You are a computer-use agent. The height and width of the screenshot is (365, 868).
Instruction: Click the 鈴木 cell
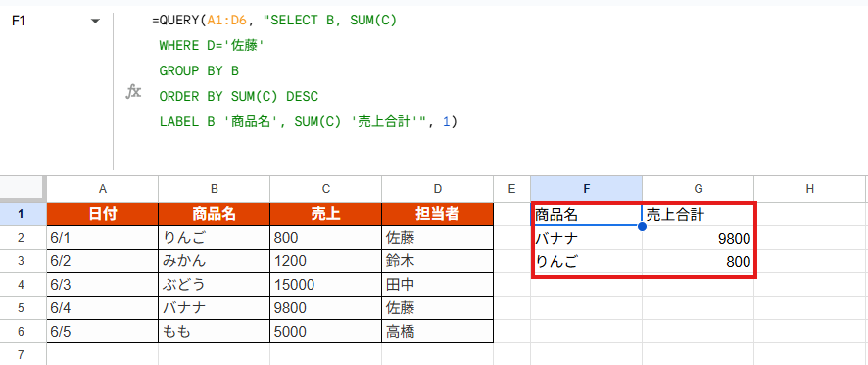437,261
